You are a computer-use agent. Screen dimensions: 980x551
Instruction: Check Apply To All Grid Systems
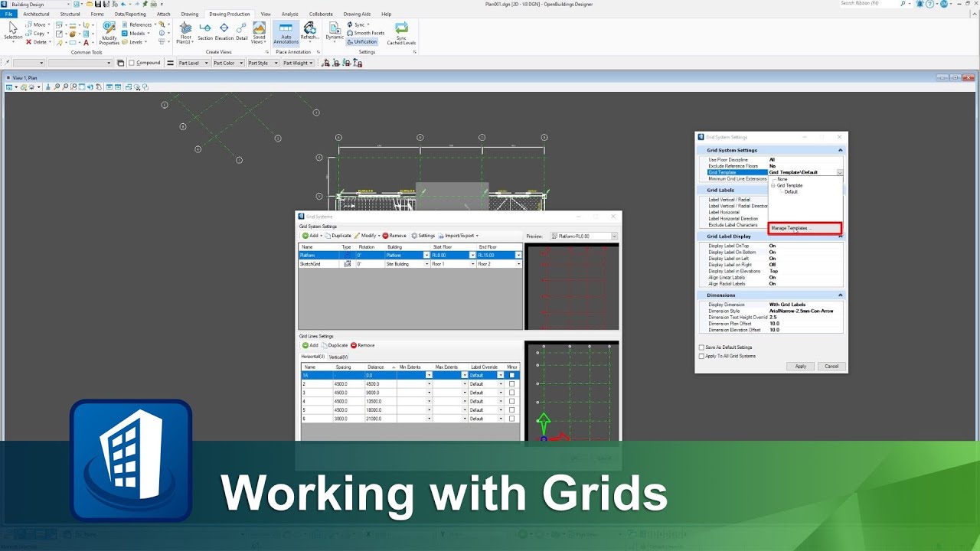pyautogui.click(x=701, y=356)
